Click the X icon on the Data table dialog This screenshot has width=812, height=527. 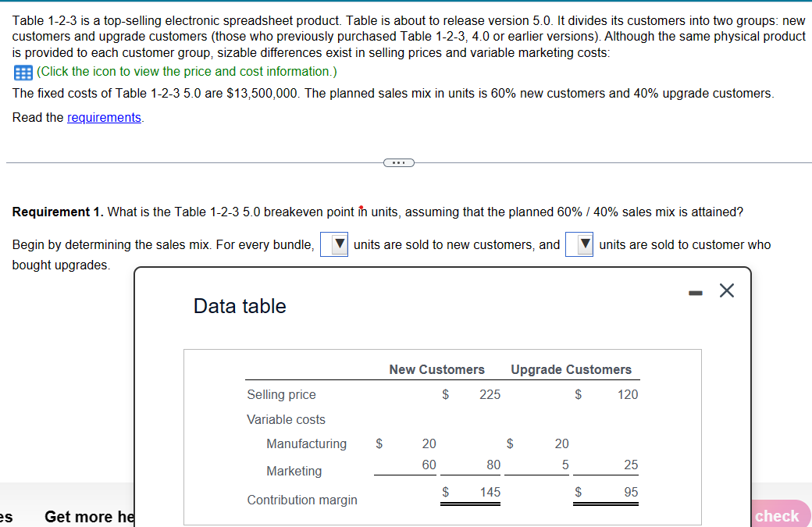(726, 290)
